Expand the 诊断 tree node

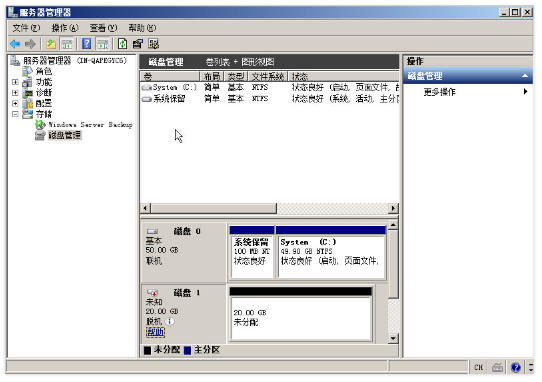15,93
